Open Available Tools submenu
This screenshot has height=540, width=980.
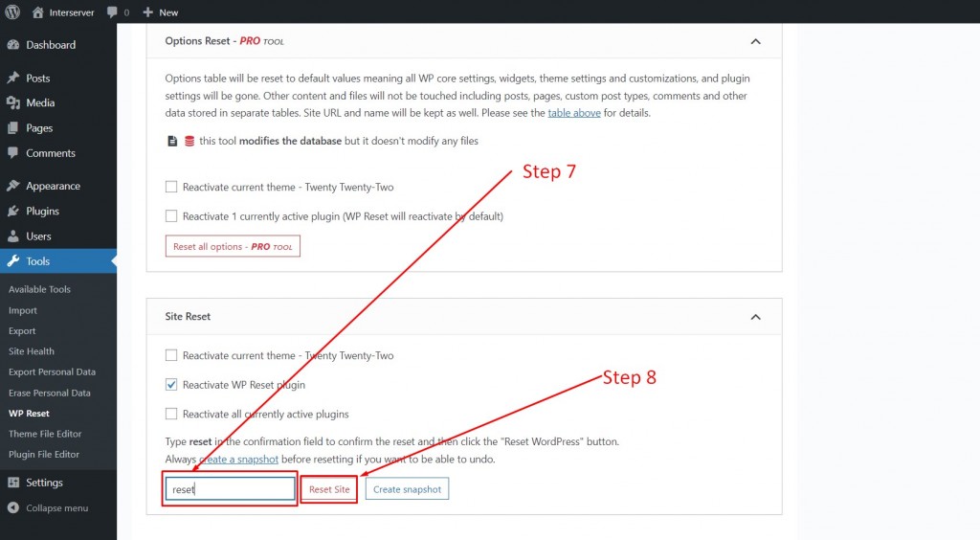39,289
